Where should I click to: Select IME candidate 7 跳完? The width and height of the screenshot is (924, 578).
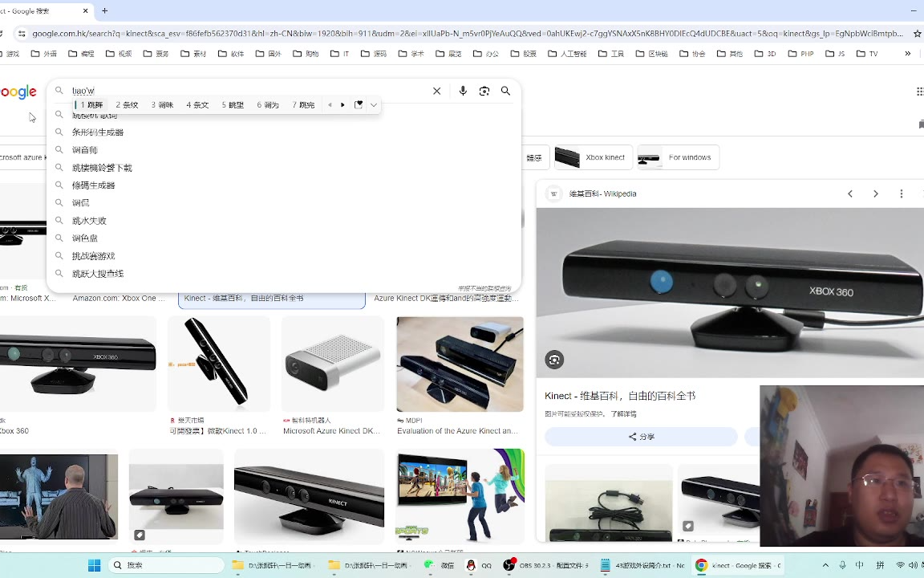(x=303, y=105)
